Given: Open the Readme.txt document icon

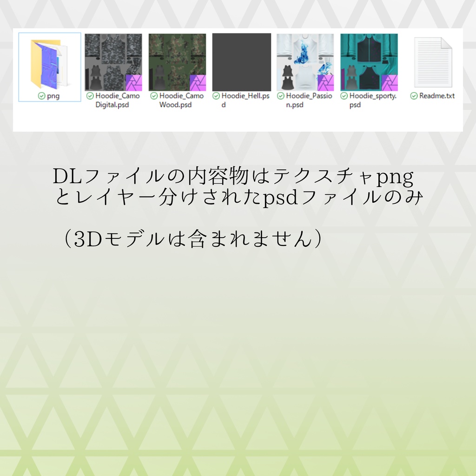Looking at the screenshot, I should coord(433,63).
